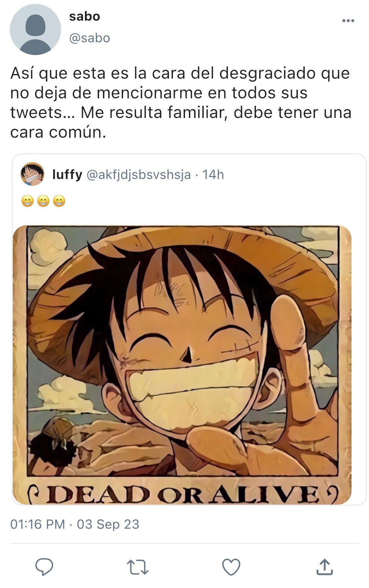Open the wanted poster image
This screenshot has height=588, width=369.
click(182, 365)
